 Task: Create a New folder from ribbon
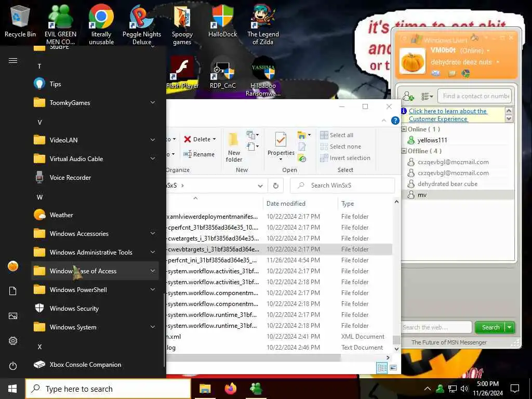[234, 147]
